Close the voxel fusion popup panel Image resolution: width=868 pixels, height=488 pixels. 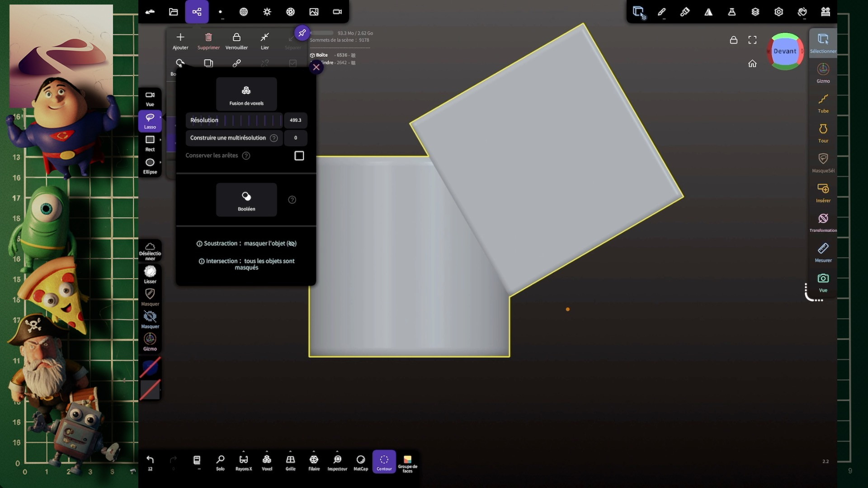[316, 67]
